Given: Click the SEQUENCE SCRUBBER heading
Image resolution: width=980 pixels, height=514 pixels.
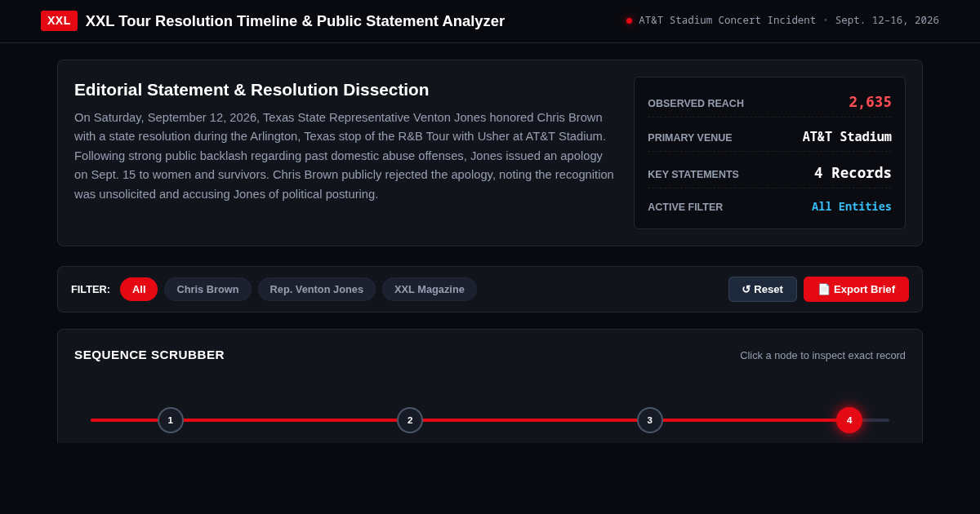Looking at the screenshot, I should (149, 355).
